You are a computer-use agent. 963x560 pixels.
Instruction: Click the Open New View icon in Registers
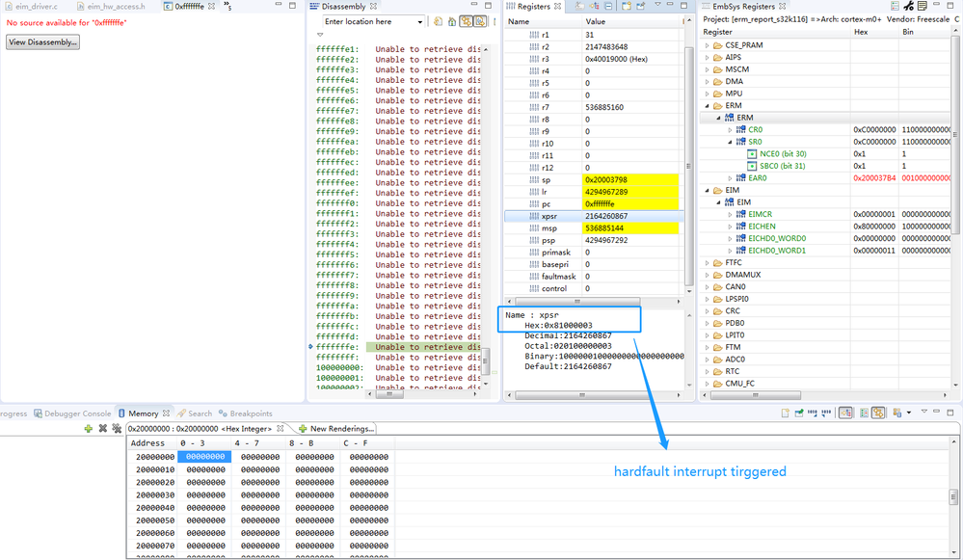coord(626,6)
